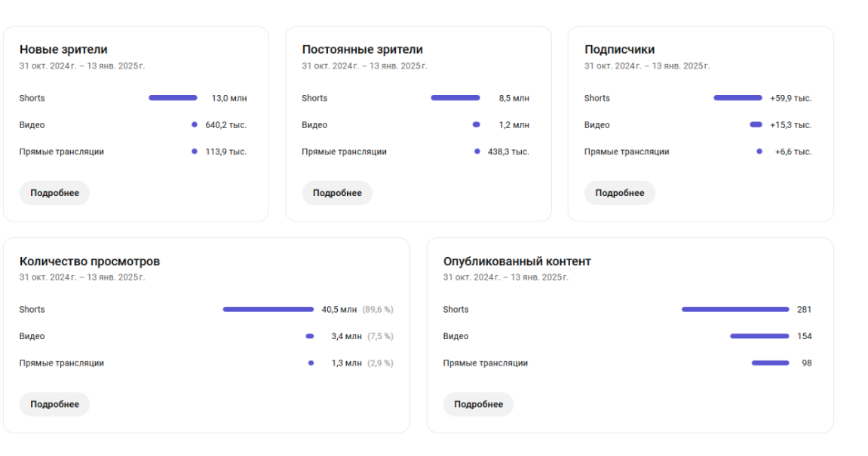This screenshot has width=868, height=456.
Task: Click the 98 live streams count
Action: point(807,363)
